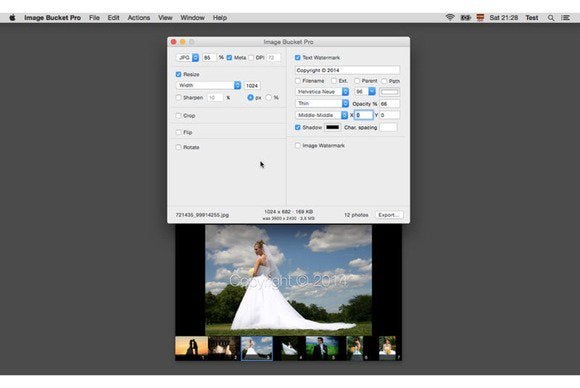Click the X offset field
Viewport: 580px width, 388px height.
(x=364, y=115)
